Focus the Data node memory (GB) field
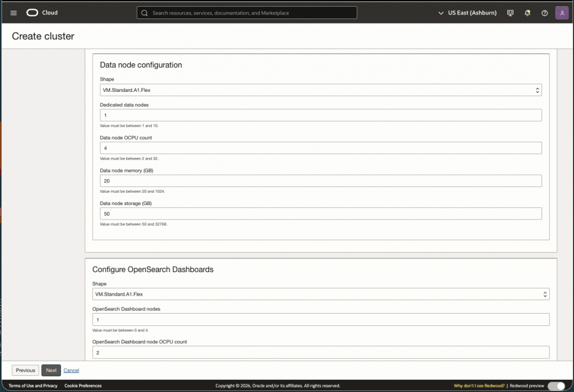Screen dimensions: 574x392 (x=321, y=181)
